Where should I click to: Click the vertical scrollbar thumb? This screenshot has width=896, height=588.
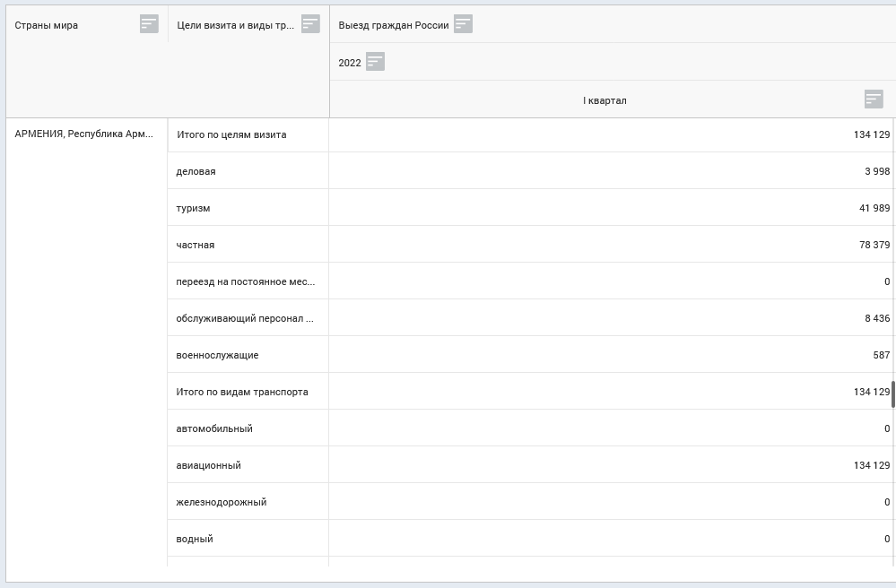pos(892,393)
